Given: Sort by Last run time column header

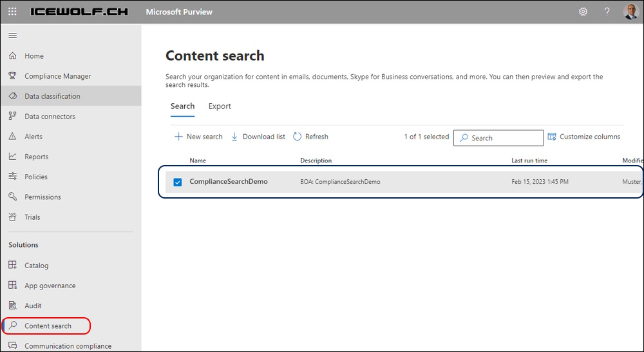Looking at the screenshot, I should tap(529, 161).
